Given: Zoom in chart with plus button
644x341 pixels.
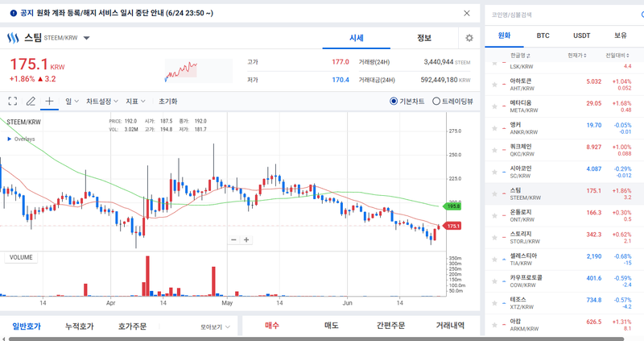Looking at the screenshot, I should tap(246, 239).
